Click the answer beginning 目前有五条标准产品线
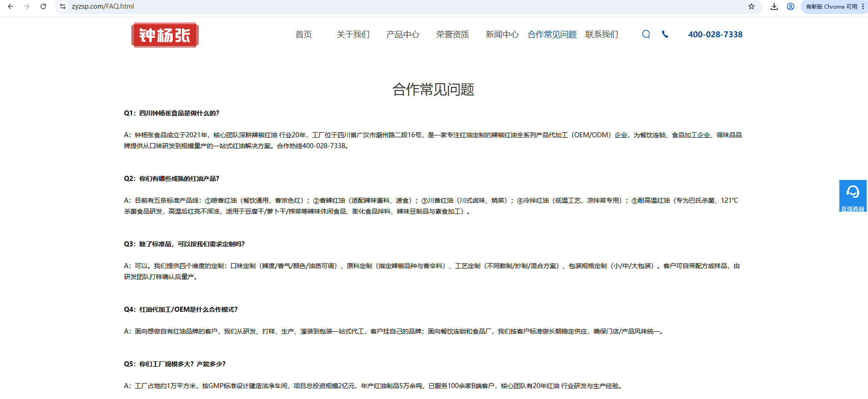This screenshot has height=399, width=868. coord(431,206)
